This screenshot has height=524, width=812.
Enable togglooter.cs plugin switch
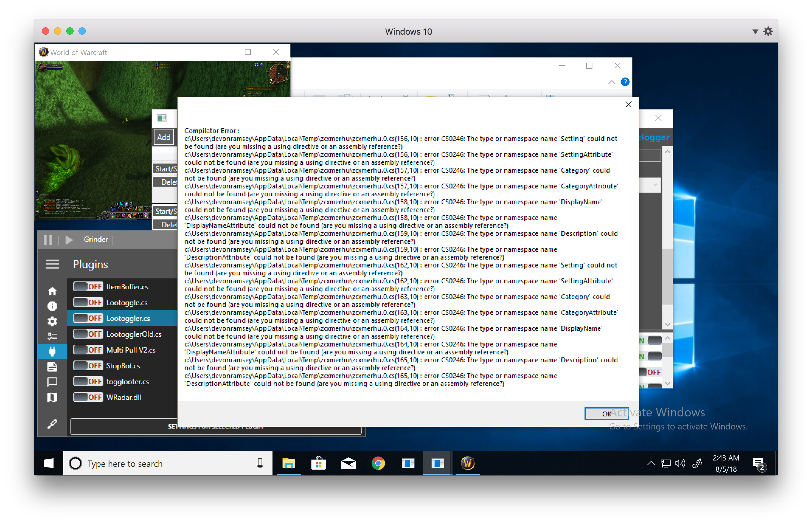pyautogui.click(x=88, y=382)
